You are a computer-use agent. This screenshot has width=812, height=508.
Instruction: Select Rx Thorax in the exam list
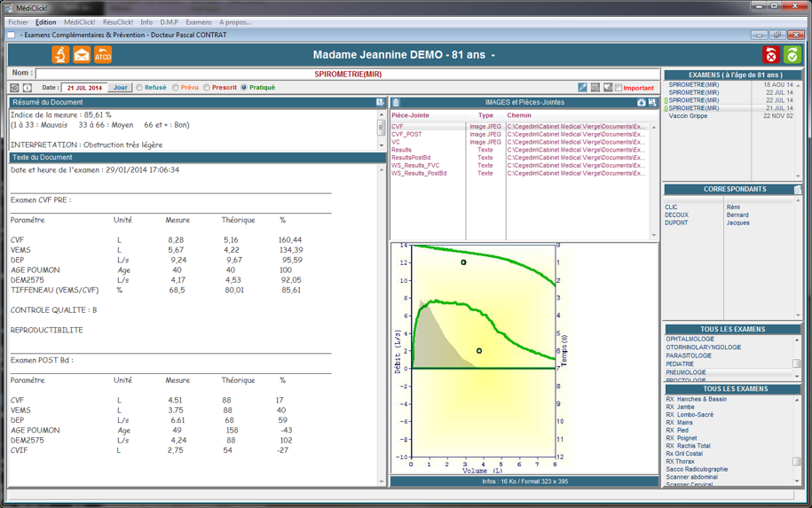[x=681, y=462]
